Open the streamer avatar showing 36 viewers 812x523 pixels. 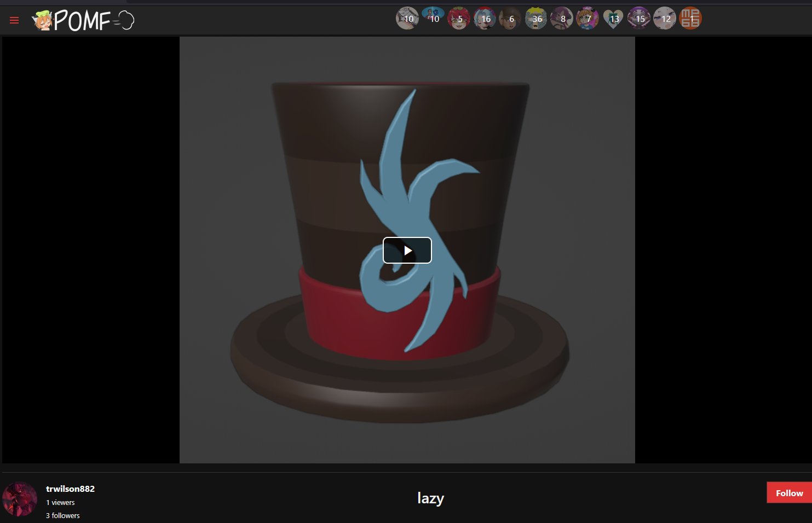point(535,19)
